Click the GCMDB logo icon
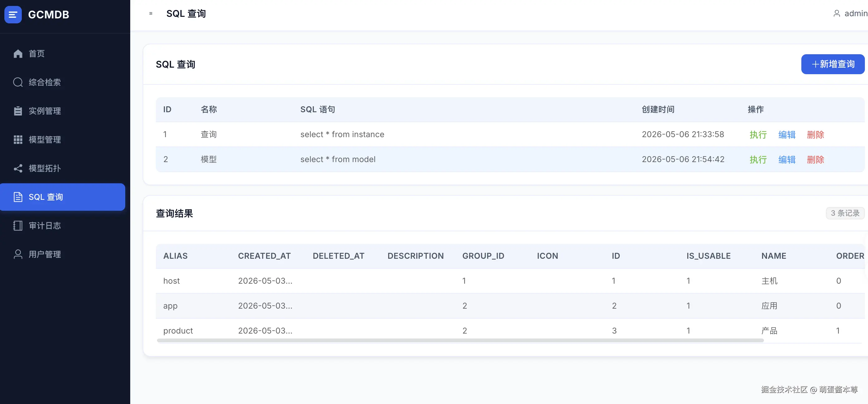This screenshot has width=868, height=404. click(13, 15)
